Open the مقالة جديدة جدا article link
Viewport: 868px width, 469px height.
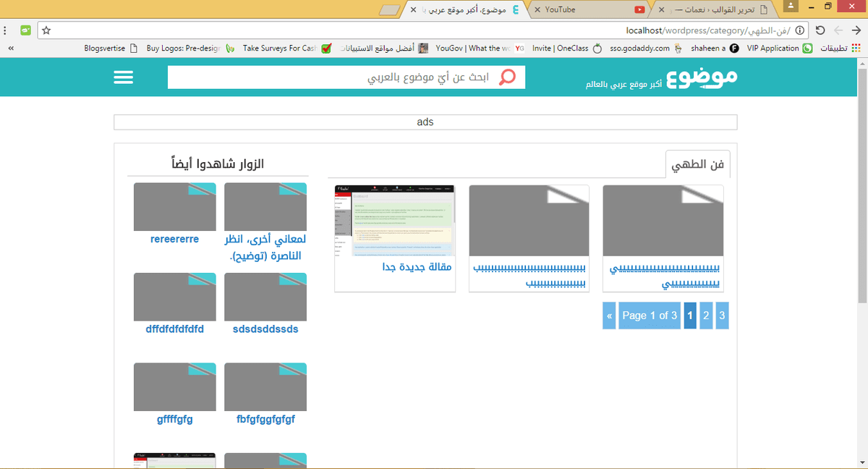tap(417, 268)
